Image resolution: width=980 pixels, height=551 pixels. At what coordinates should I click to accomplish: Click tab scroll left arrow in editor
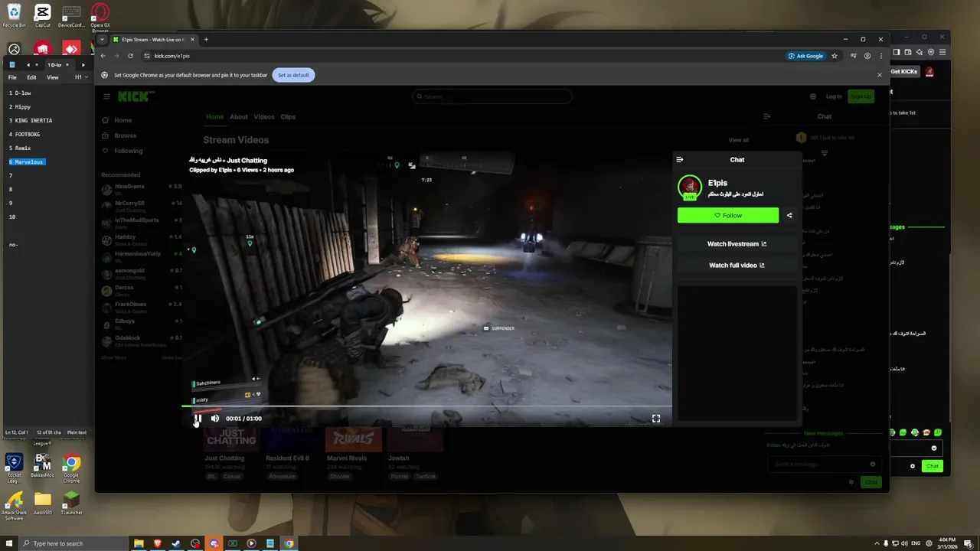tap(28, 65)
